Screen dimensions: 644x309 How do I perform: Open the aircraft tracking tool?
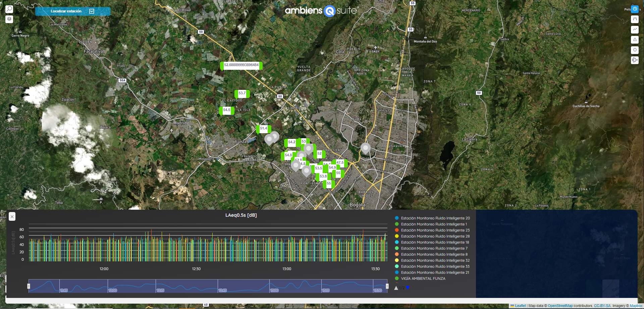[635, 60]
